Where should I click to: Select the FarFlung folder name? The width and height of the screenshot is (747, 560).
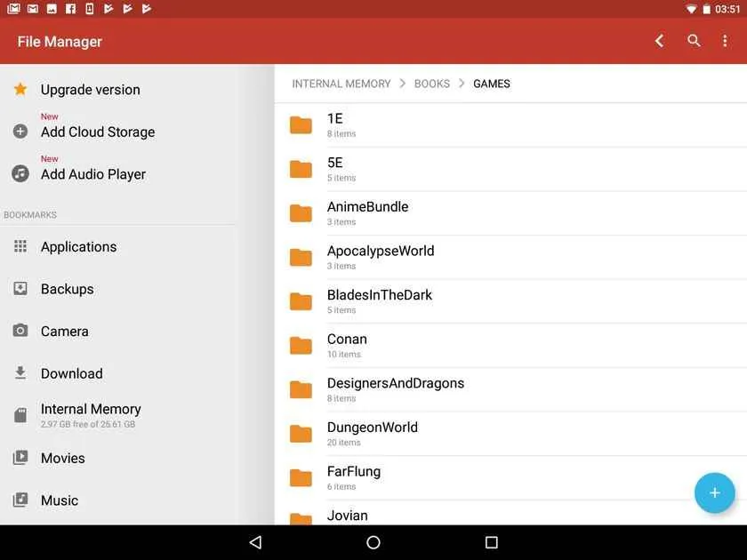pos(354,471)
